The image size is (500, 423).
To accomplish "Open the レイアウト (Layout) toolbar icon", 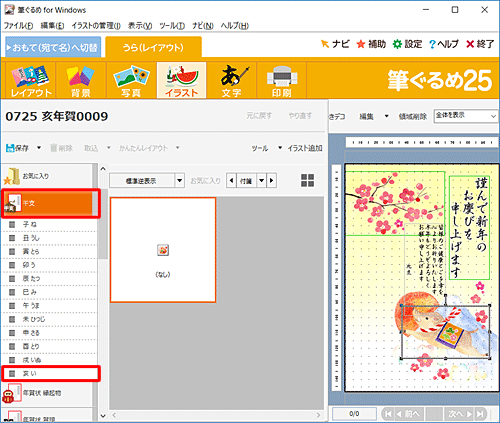I will point(31,80).
